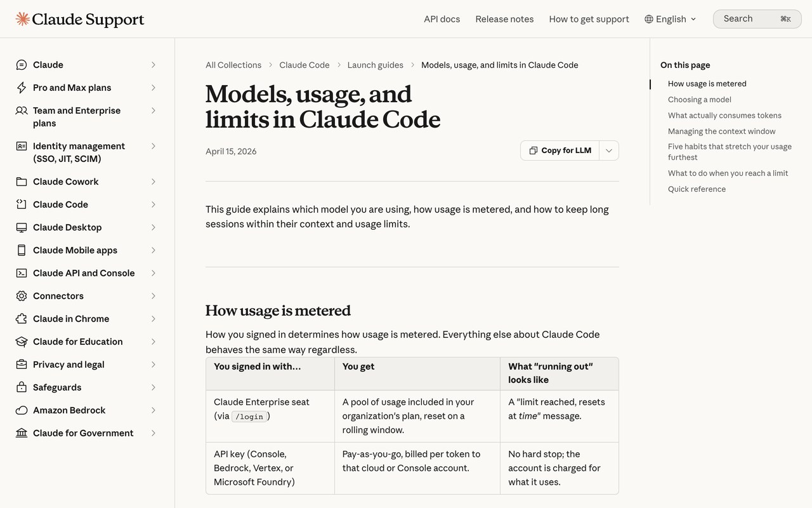Click the 'Pay-as-you-go, billed per token' cell

point(417,468)
